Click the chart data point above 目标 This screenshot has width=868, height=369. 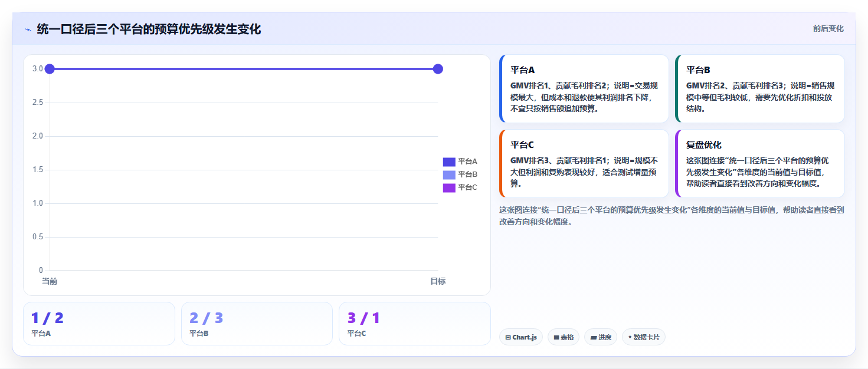coord(438,69)
